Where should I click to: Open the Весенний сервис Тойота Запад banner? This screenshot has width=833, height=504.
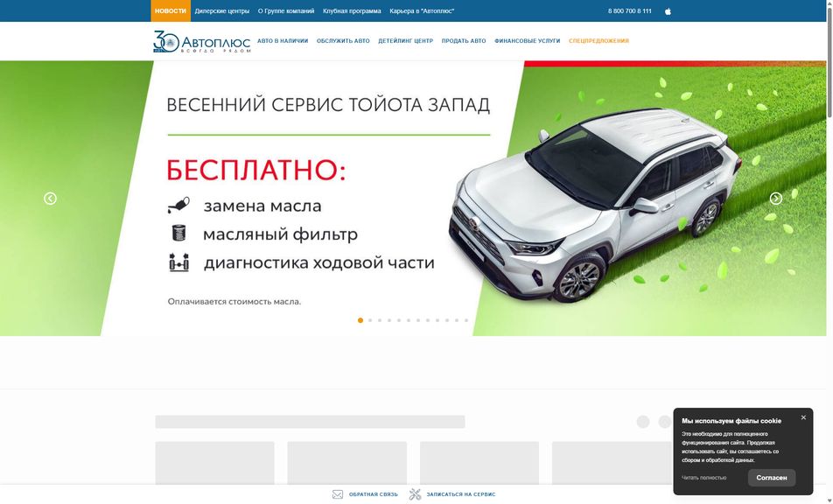[x=413, y=198]
